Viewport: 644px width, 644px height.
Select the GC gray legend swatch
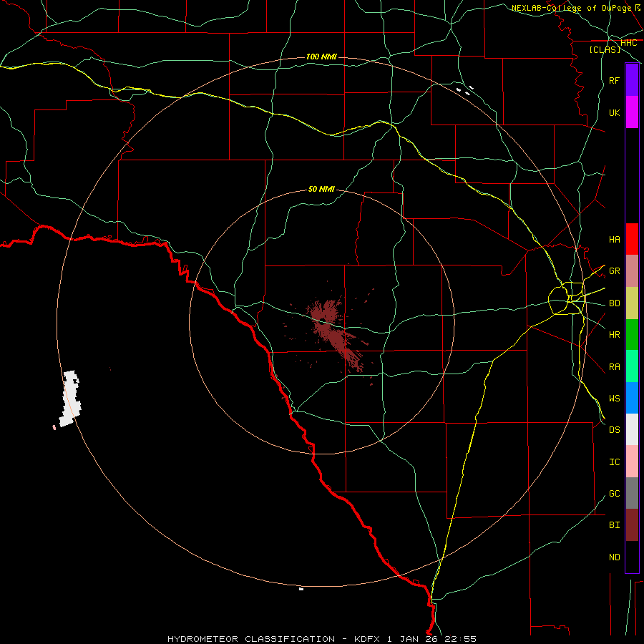[x=632, y=493]
